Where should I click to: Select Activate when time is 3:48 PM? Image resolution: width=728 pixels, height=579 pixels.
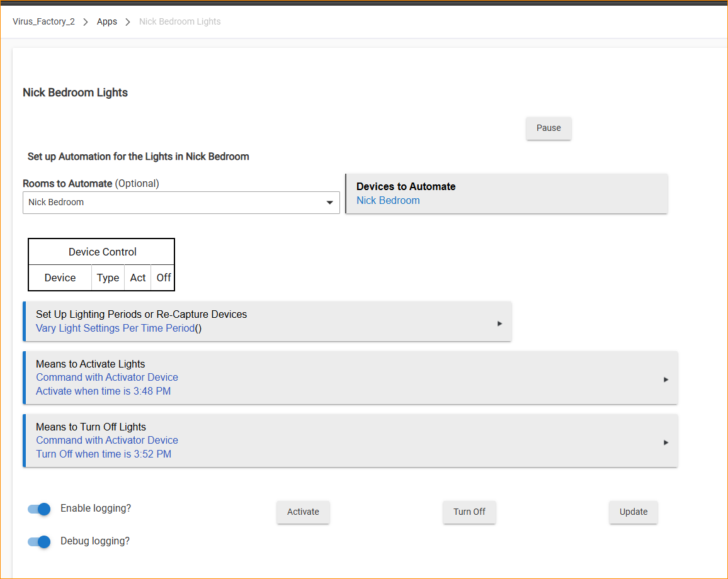click(103, 391)
